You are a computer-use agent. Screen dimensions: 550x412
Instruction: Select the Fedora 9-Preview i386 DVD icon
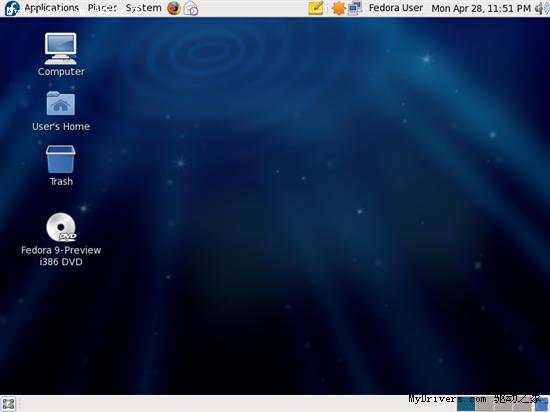point(61,227)
